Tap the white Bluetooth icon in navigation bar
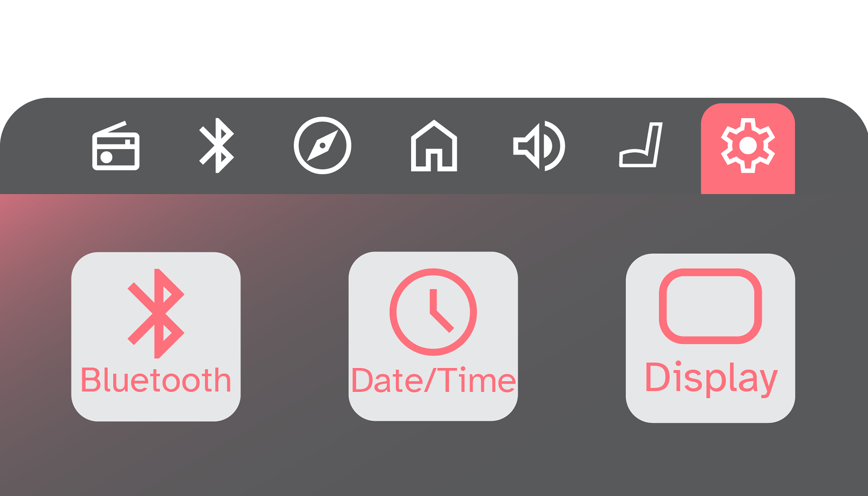 click(217, 145)
